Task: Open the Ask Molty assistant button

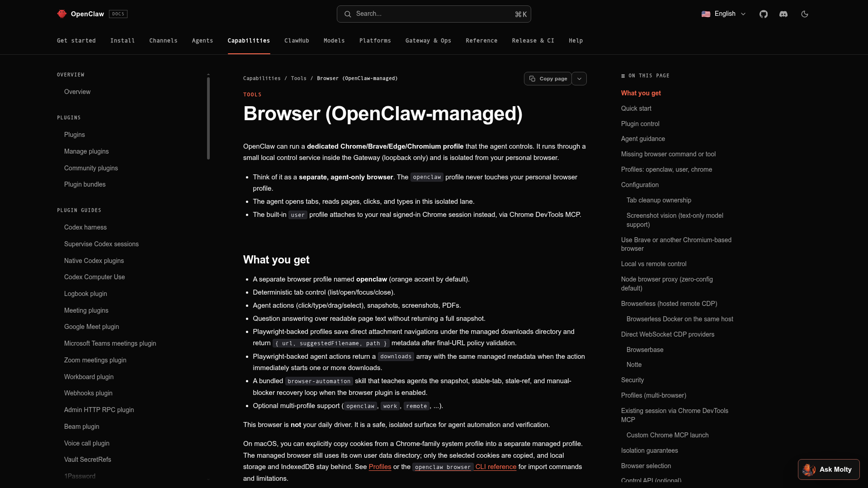Action: coord(829,469)
